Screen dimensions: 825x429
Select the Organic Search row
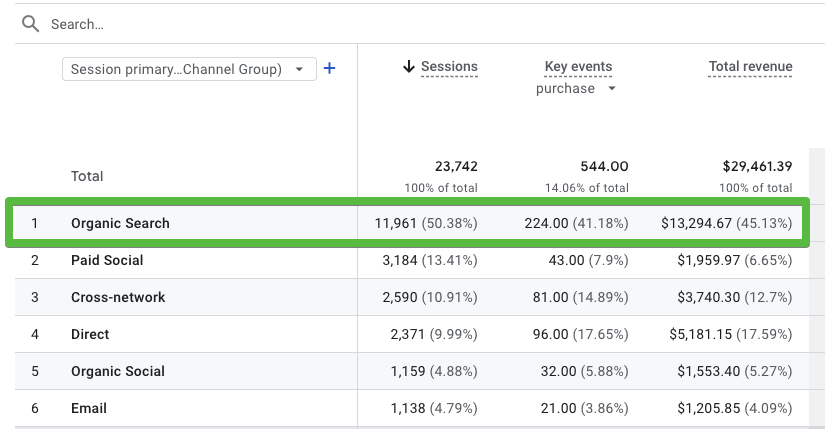coord(120,223)
